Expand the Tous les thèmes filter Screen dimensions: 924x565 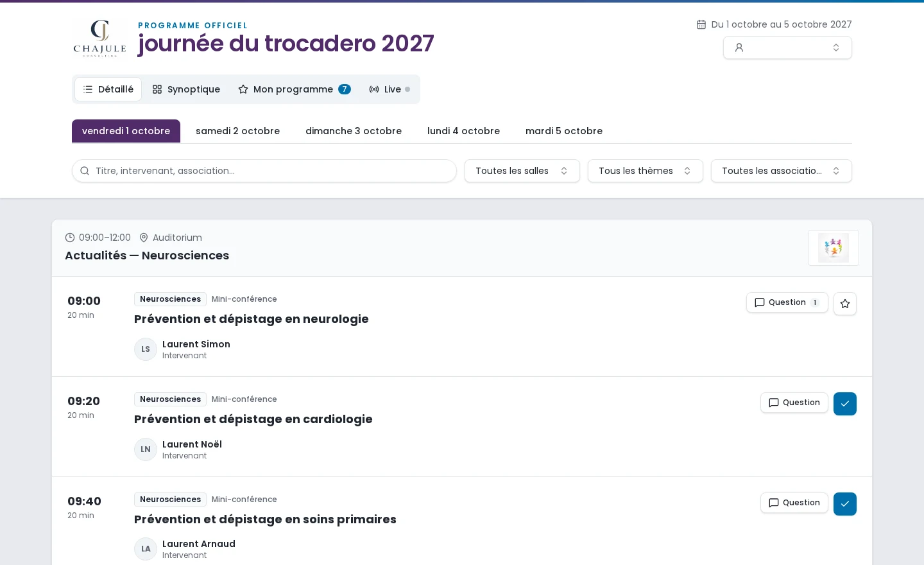(646, 171)
